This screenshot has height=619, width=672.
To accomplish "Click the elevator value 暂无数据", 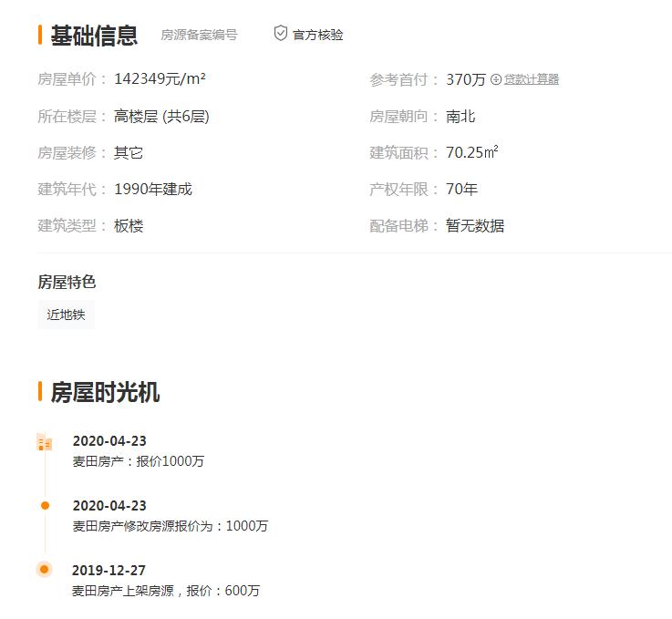I will 475,225.
